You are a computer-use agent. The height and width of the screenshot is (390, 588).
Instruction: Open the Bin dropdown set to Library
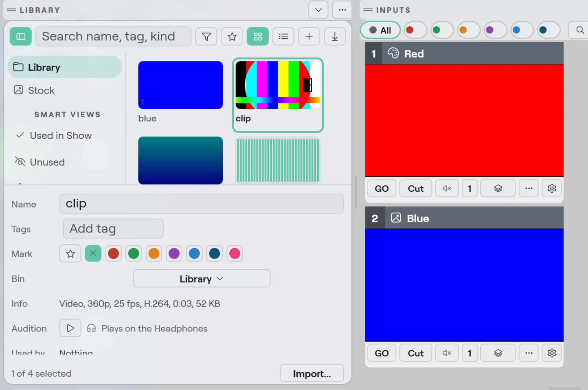(x=201, y=279)
